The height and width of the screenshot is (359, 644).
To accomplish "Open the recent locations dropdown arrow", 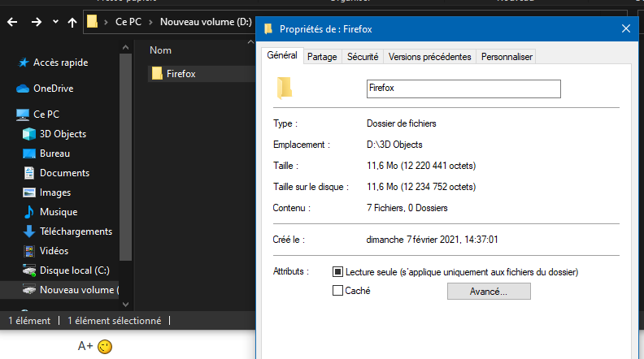I will (x=55, y=22).
